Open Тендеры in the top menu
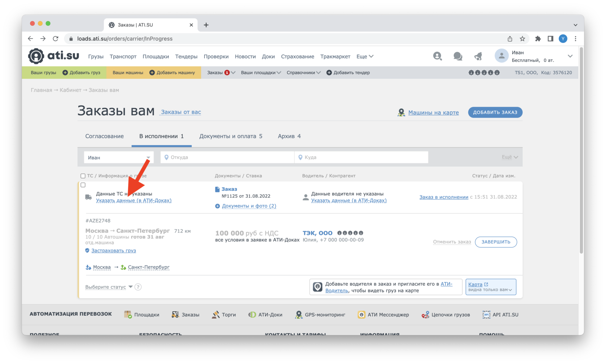Viewport: 606px width, 364px height. point(186,56)
